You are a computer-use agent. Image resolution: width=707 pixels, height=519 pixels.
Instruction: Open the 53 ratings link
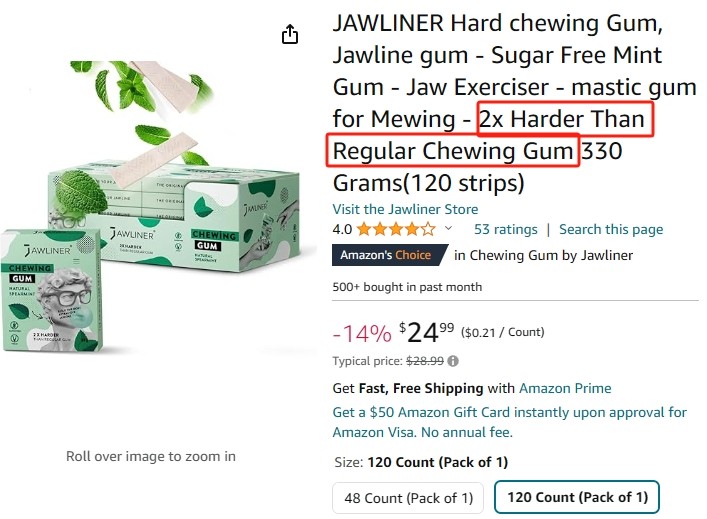[x=505, y=229]
